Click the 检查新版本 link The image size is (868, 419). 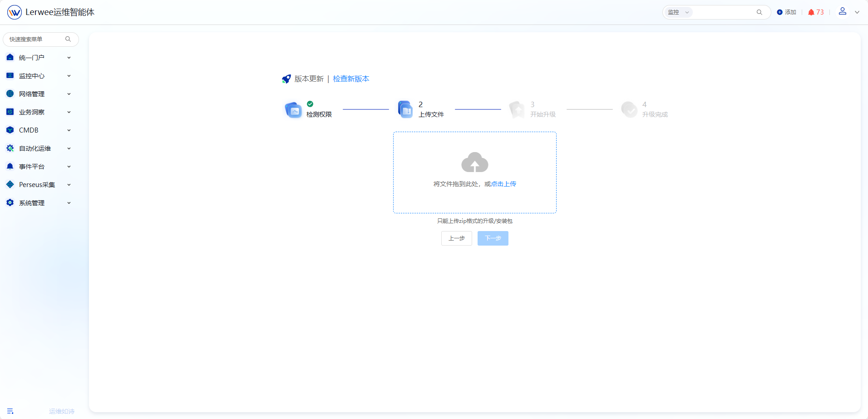(x=351, y=79)
